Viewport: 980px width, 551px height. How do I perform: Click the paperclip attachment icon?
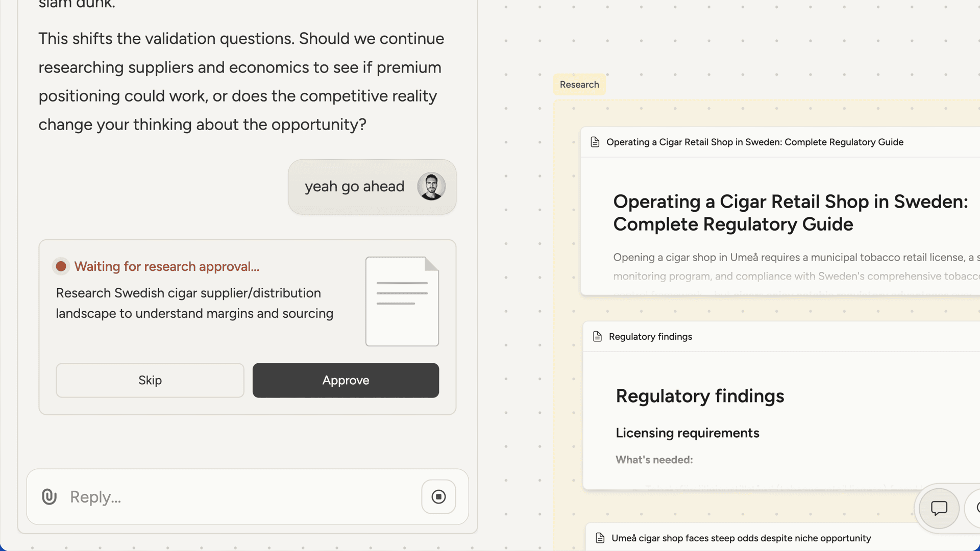[x=49, y=496]
